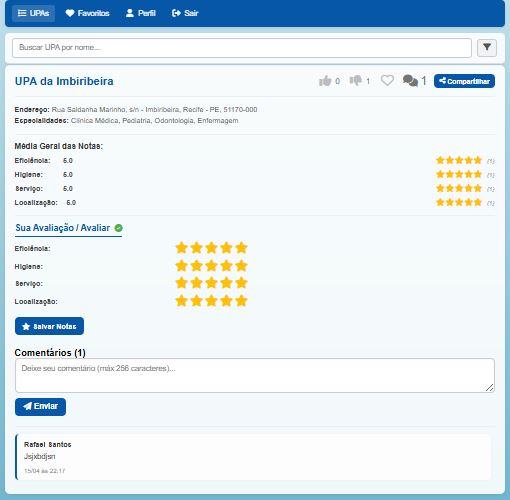Toggle the heart favorite icon
This screenshot has height=500, width=510.
tap(387, 80)
